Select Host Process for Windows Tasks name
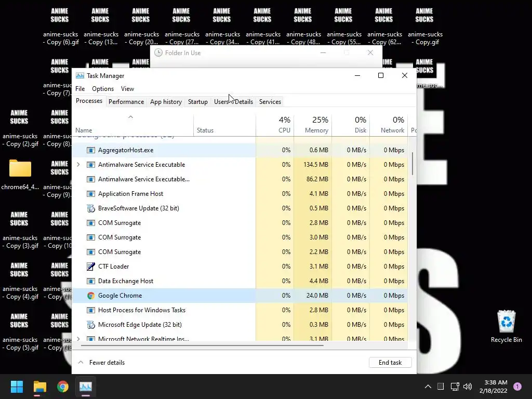This screenshot has height=399, width=532. (142, 310)
